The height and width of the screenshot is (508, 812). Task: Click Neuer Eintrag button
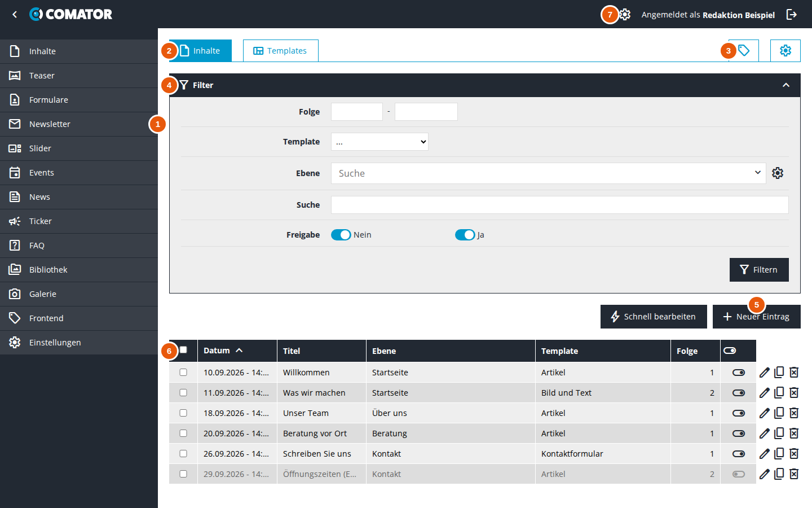coord(757,317)
